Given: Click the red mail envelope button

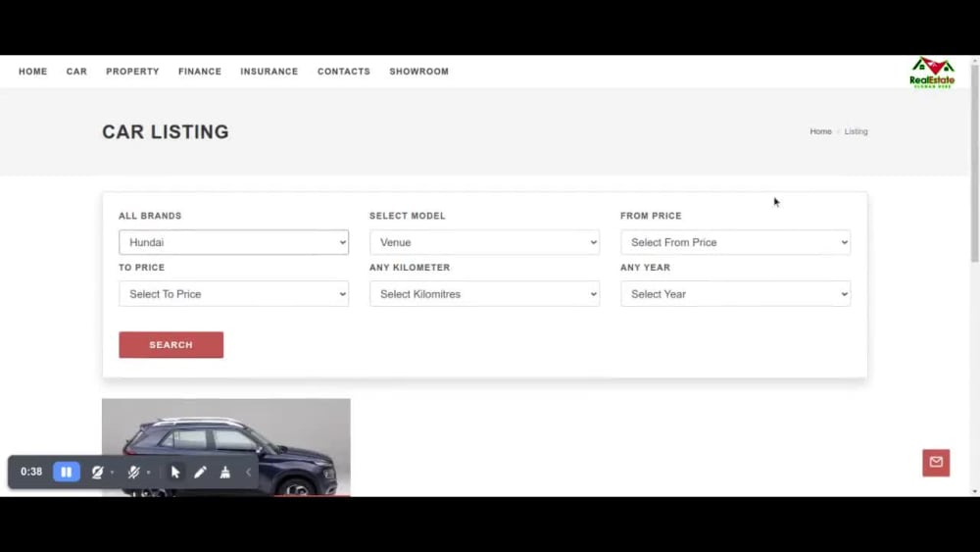Looking at the screenshot, I should 936,463.
